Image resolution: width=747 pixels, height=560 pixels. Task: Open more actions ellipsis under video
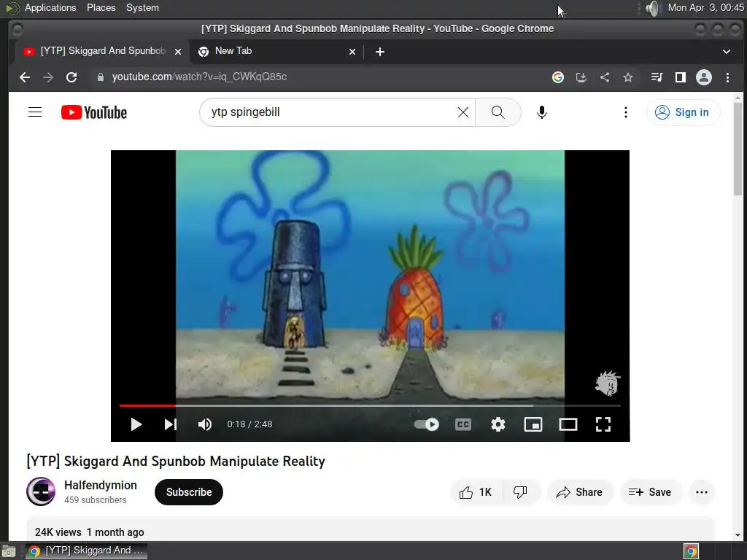coord(701,492)
